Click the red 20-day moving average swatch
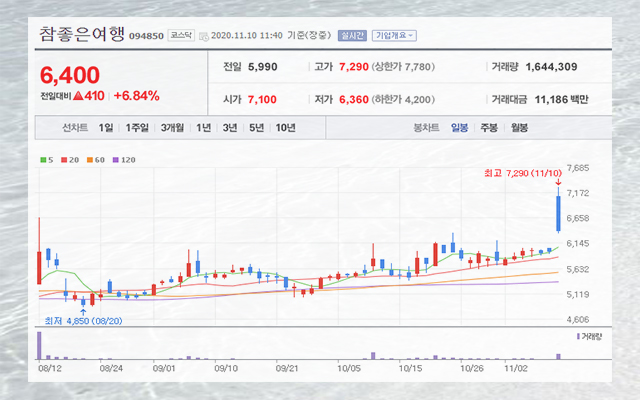This screenshot has width=640, height=400. click(64, 160)
